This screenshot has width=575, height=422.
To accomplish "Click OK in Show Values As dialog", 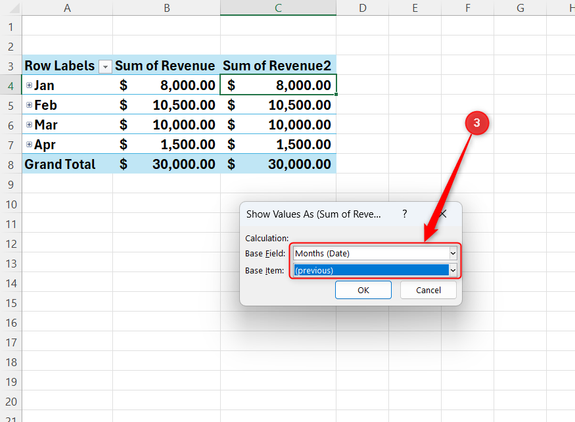I will (363, 290).
